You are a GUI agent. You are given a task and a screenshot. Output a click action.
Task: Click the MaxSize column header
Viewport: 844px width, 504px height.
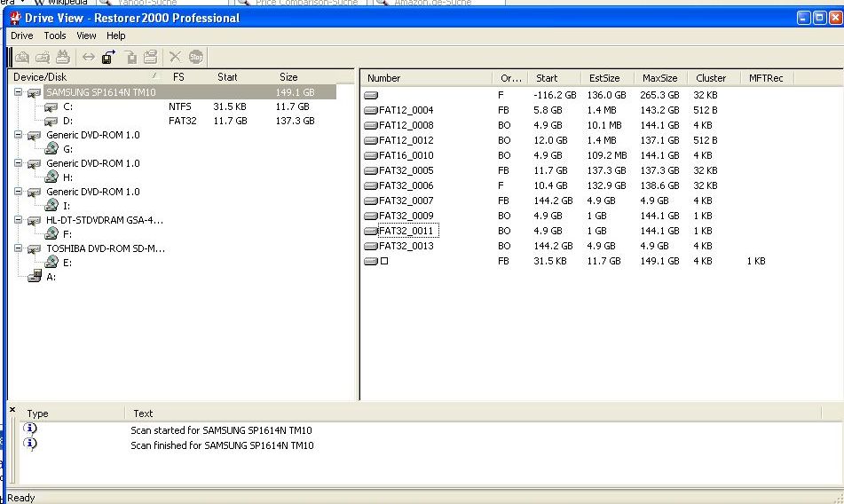(x=660, y=78)
